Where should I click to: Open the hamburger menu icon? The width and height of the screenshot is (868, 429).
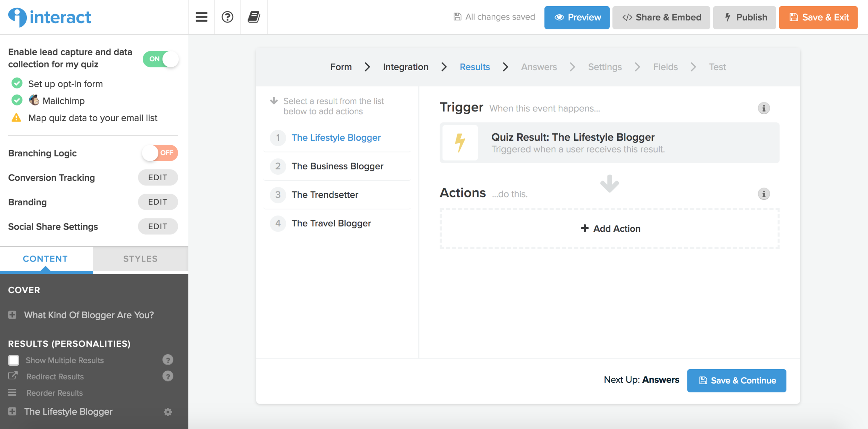201,17
